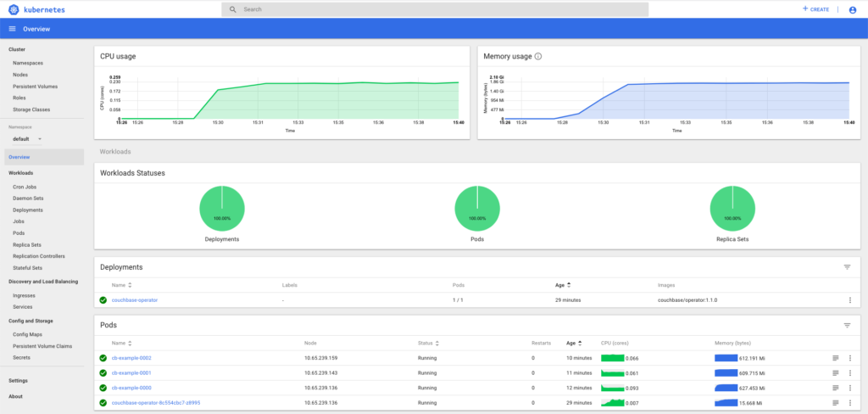
Task: Click the CREATE button
Action: tap(815, 9)
